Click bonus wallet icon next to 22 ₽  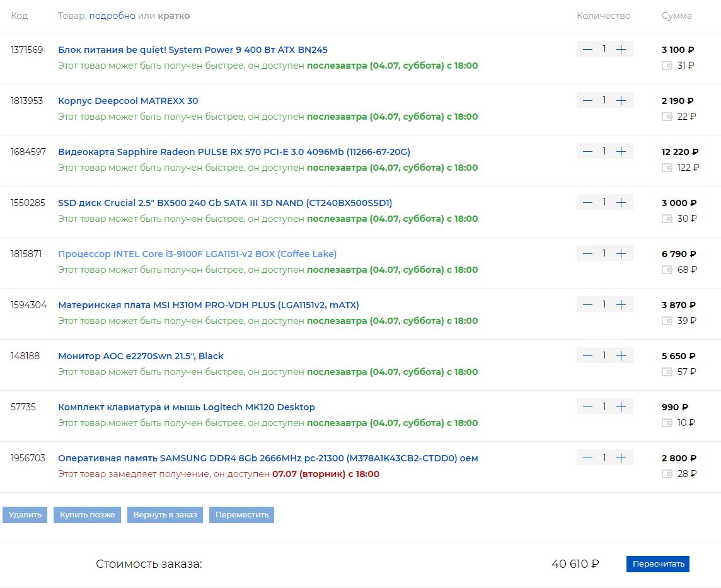(x=667, y=117)
